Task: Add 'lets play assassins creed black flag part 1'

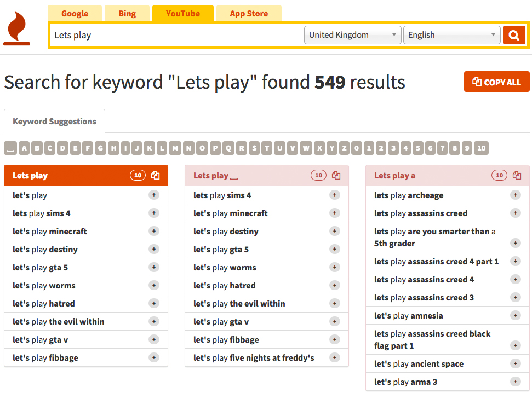Action: 516,345
